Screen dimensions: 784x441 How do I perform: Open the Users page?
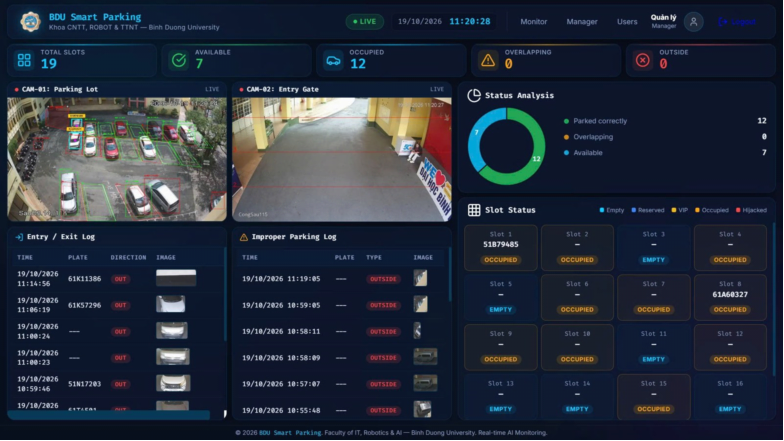pos(627,22)
